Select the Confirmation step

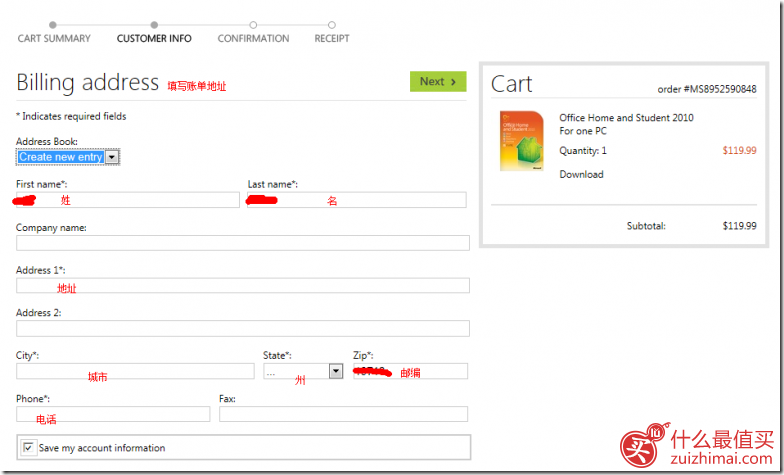coord(253,38)
